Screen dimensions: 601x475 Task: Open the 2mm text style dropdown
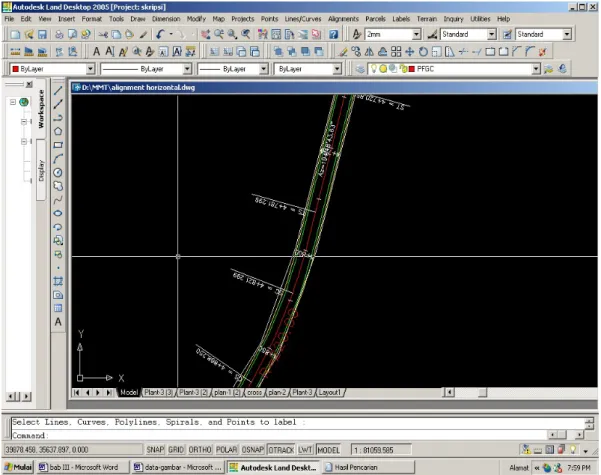coord(417,35)
